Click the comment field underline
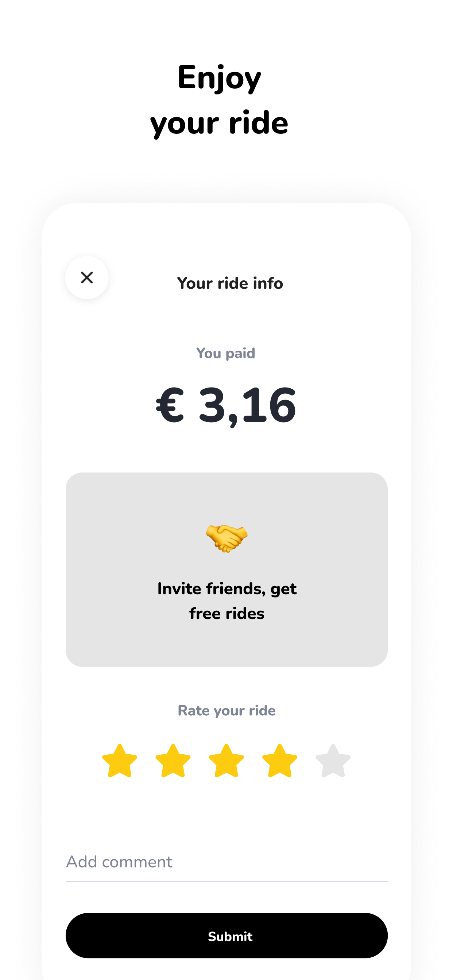Screen dimensions: 453x980 point(226,881)
